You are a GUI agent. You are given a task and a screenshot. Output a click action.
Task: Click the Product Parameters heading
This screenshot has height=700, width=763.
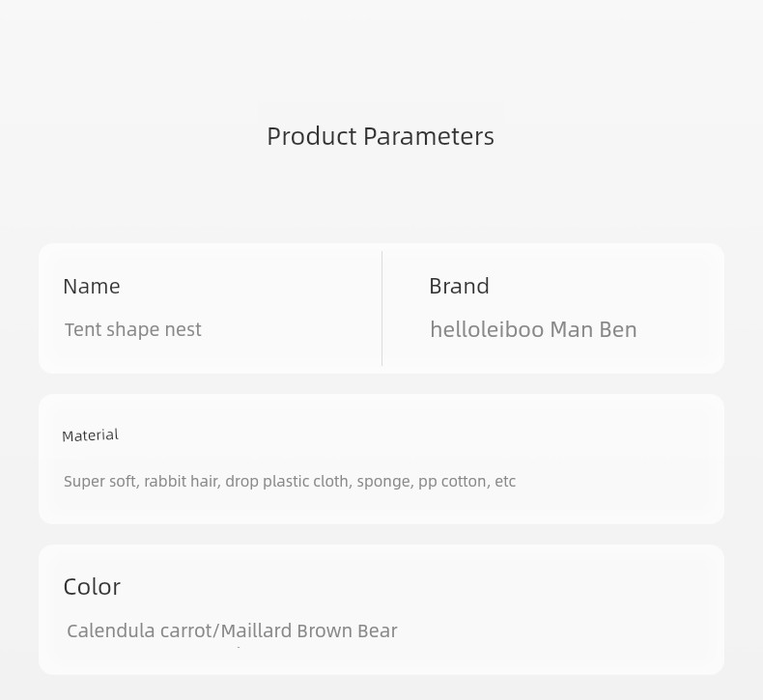(381, 136)
